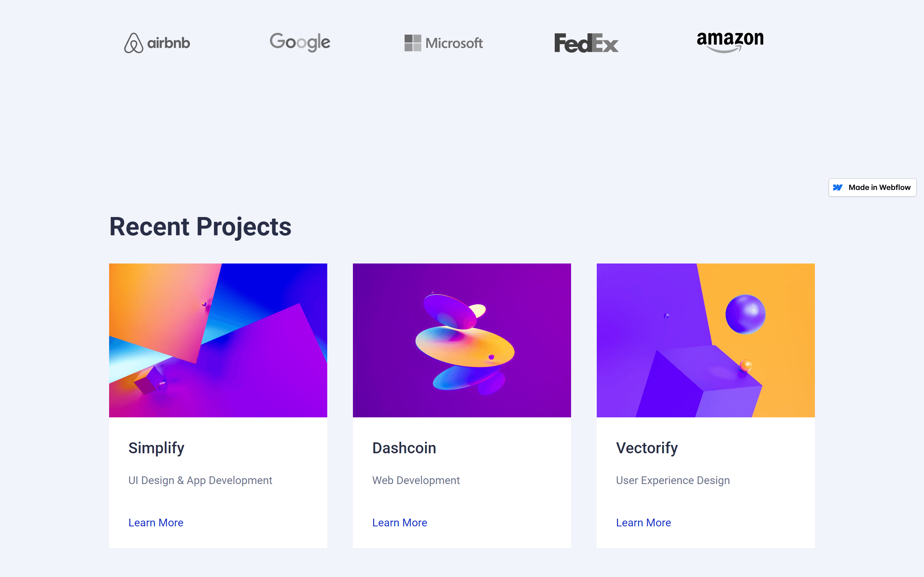The image size is (924, 577).
Task: Click the Airbnb logo
Action: pyautogui.click(x=157, y=43)
